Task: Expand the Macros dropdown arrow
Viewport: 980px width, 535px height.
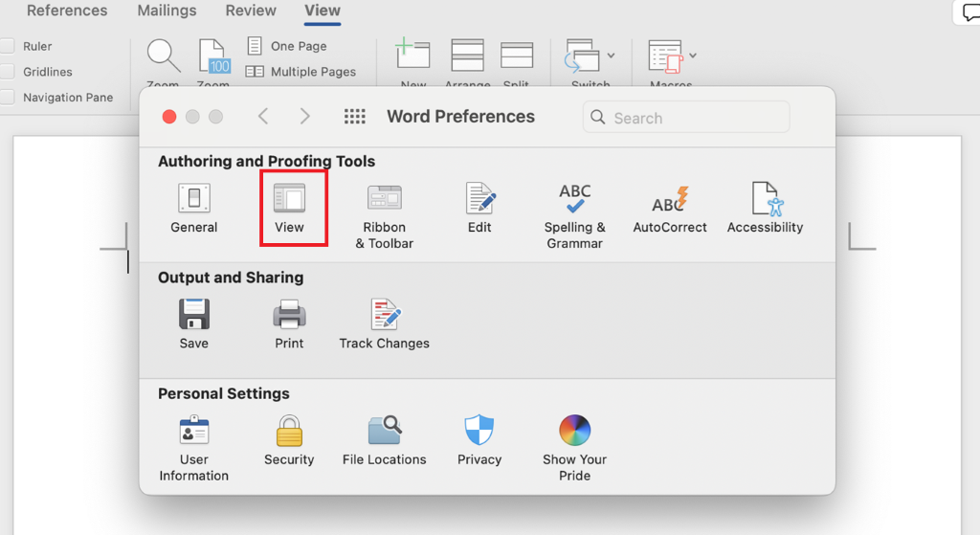Action: 693,56
